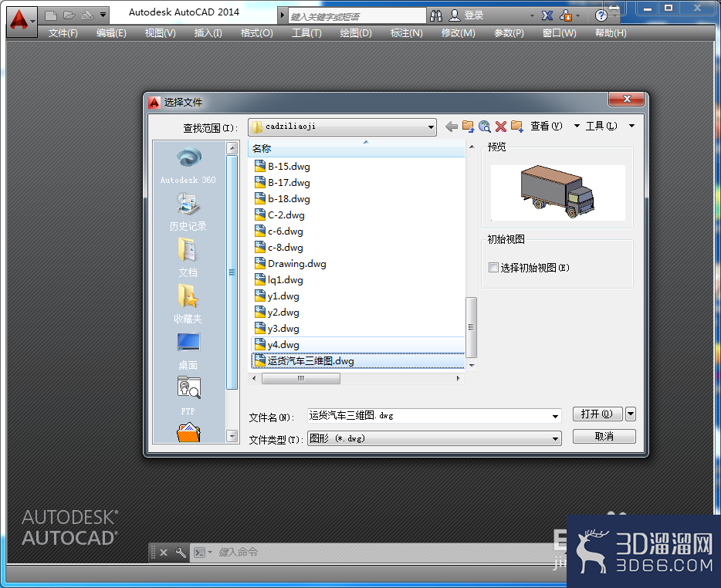Image resolution: width=721 pixels, height=588 pixels.
Task: Click the truck preview thumbnail
Action: 558,192
